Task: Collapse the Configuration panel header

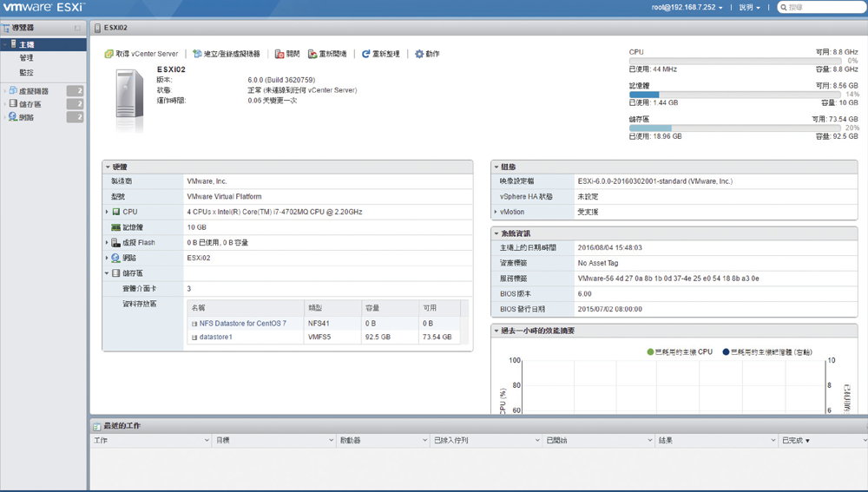Action: point(496,167)
